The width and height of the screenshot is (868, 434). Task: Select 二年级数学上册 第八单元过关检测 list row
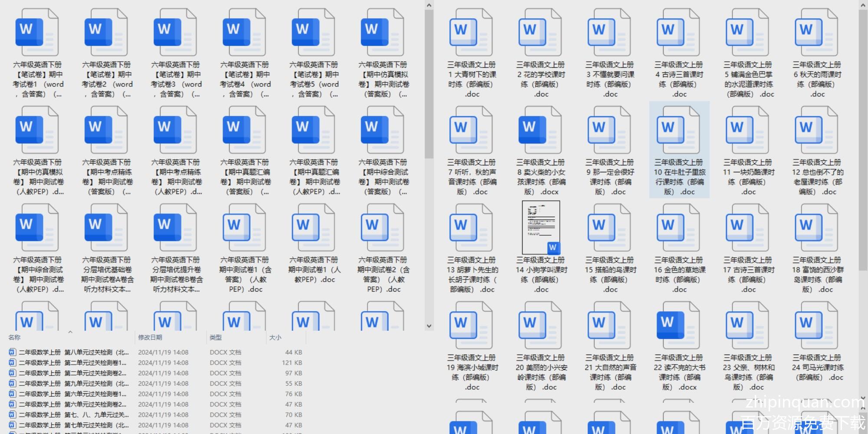pos(74,352)
